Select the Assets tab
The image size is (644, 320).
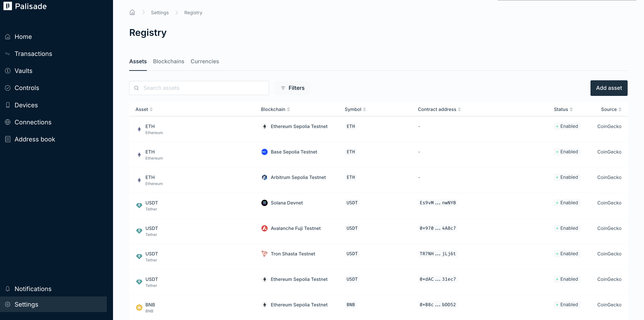[138, 62]
